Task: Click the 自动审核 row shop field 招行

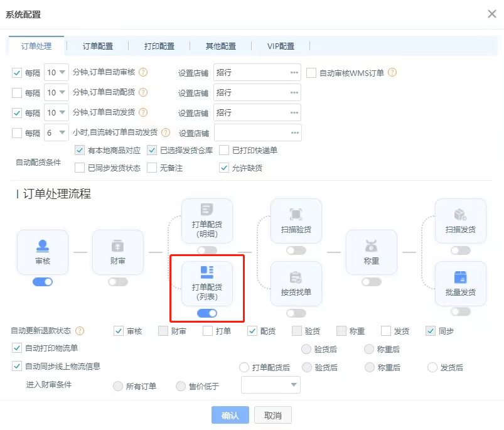Action: pyautogui.click(x=257, y=72)
